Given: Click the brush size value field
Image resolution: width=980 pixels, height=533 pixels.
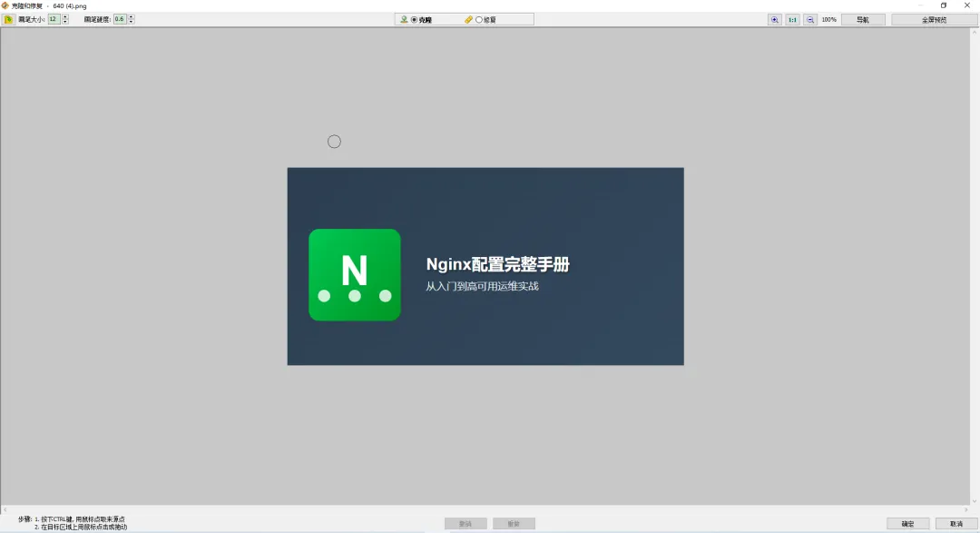Looking at the screenshot, I should (x=54, y=19).
